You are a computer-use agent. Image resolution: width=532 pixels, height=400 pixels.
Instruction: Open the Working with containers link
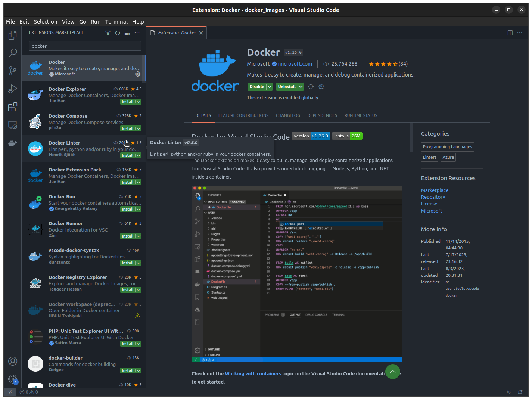253,373
